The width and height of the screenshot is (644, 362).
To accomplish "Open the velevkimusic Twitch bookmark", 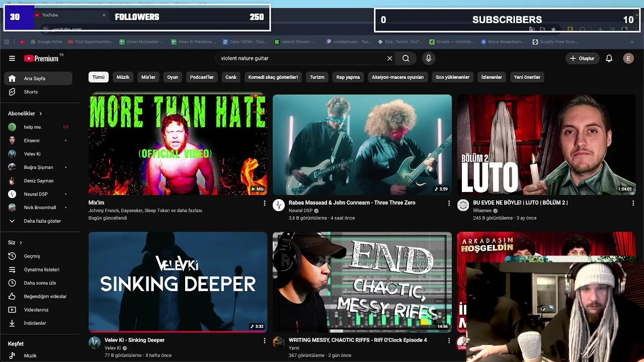I will (349, 42).
